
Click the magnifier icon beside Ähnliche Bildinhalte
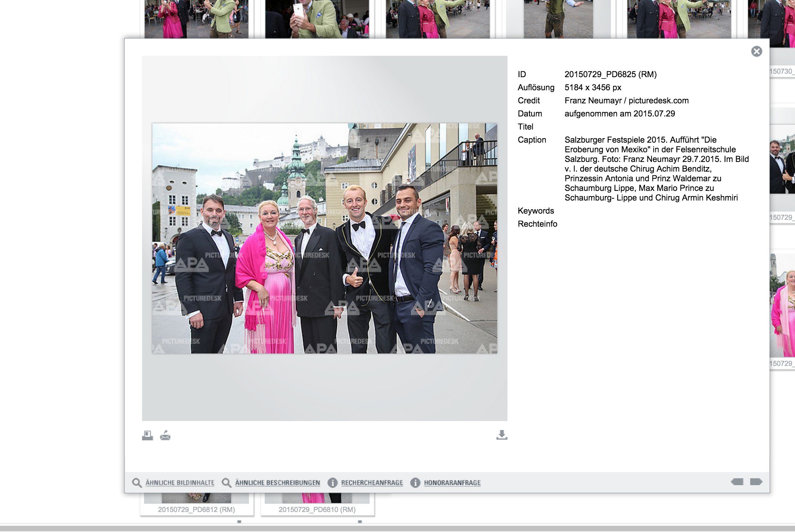click(137, 483)
